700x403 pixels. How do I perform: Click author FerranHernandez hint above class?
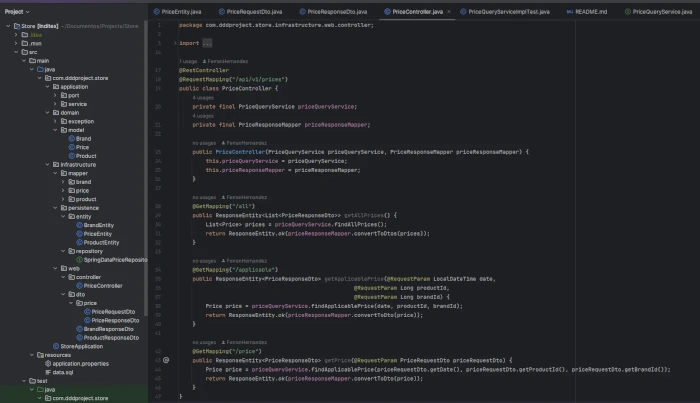[x=225, y=61]
